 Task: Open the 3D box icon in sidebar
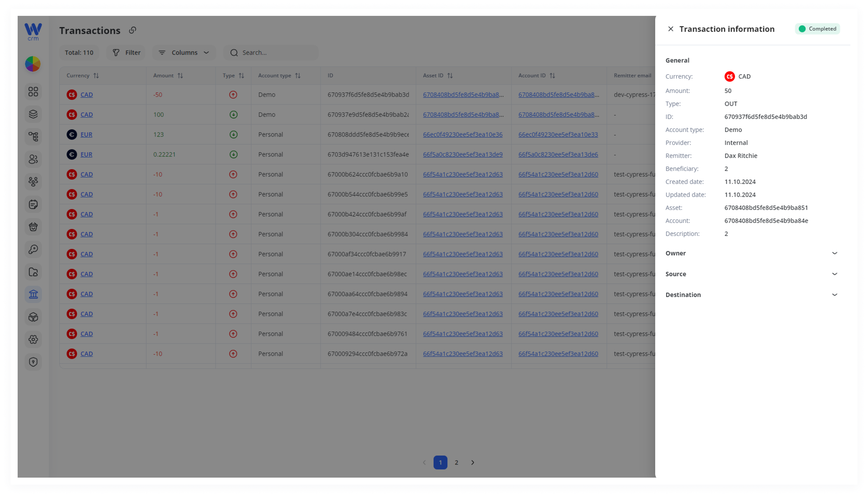click(33, 317)
